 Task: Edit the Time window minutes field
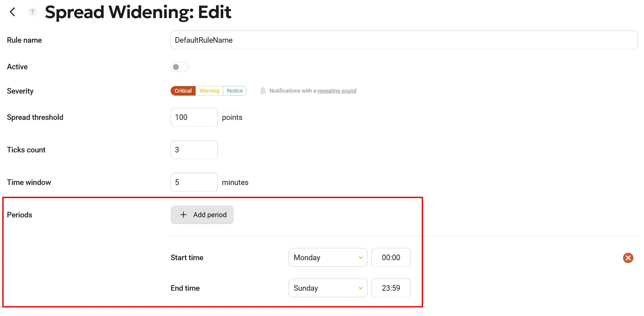point(194,182)
